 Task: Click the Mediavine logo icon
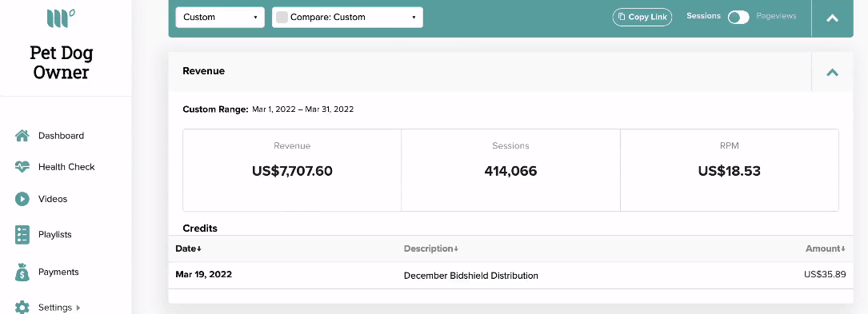[61, 18]
